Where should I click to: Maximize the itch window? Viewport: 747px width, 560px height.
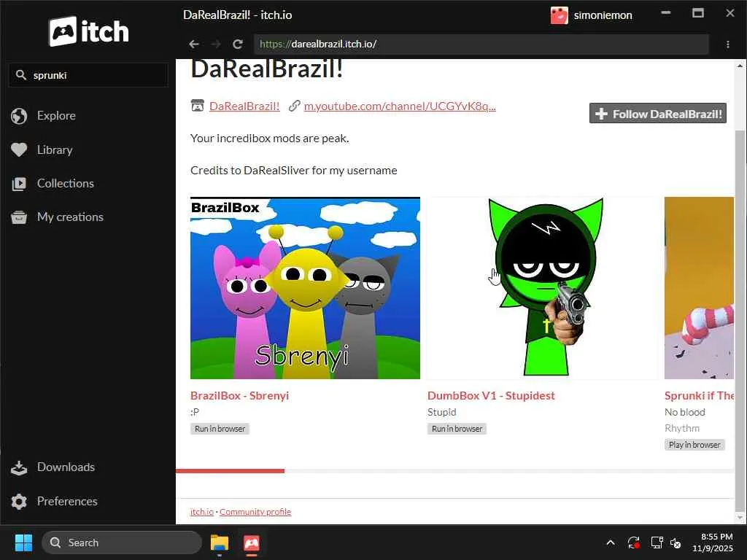(698, 13)
